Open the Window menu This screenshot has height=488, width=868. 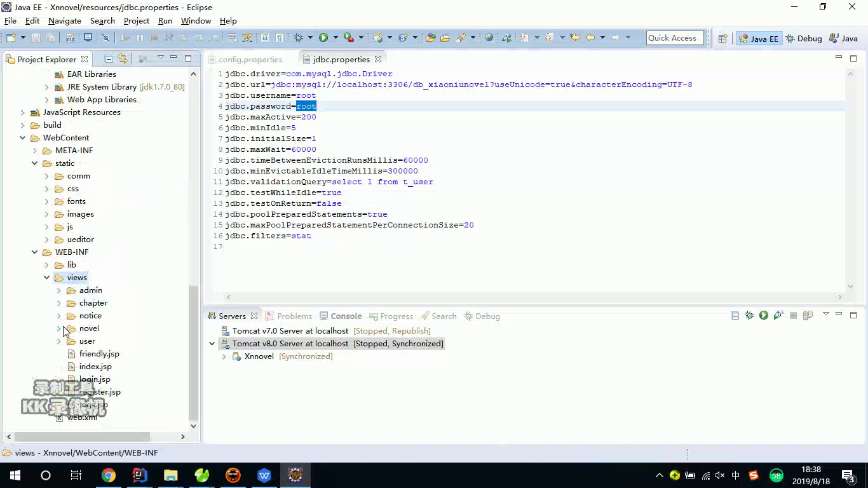[x=196, y=21]
